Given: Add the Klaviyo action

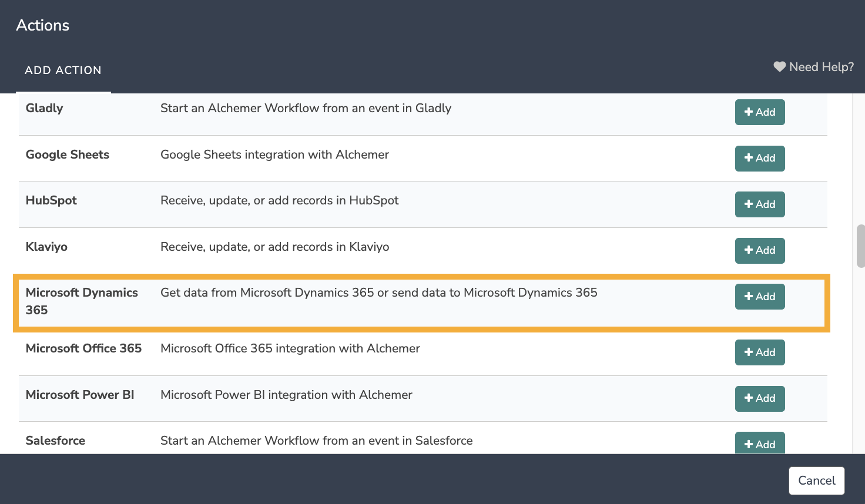Looking at the screenshot, I should click(759, 250).
